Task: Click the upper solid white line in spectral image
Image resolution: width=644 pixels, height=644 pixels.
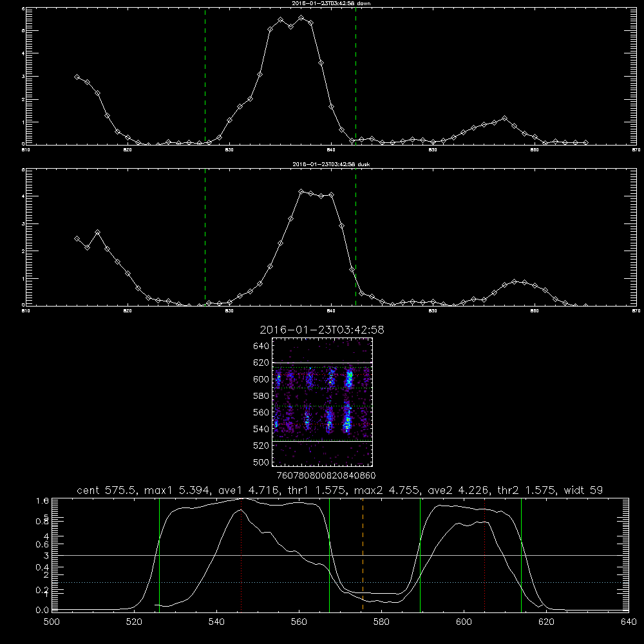Action: click(322, 363)
